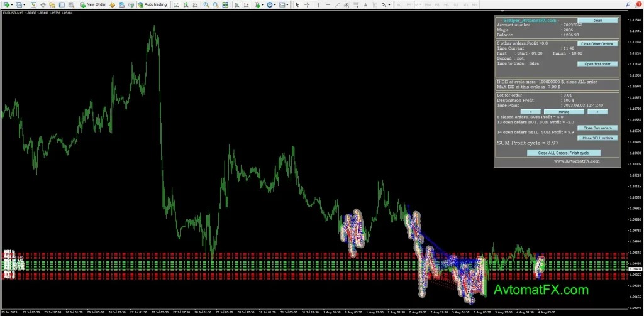The image size is (644, 316).
Task: Select the cursor arrow tool
Action: point(297,4)
